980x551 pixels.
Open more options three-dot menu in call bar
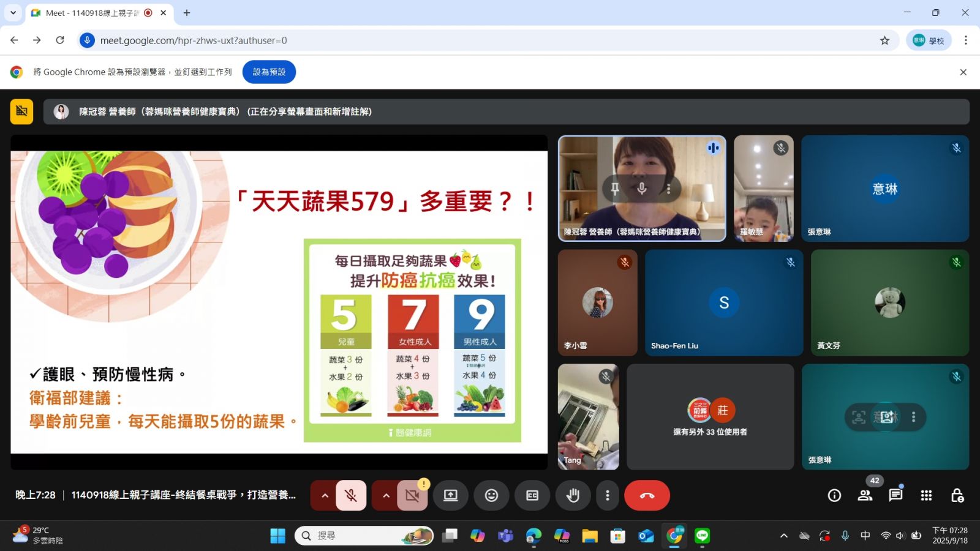pos(607,495)
